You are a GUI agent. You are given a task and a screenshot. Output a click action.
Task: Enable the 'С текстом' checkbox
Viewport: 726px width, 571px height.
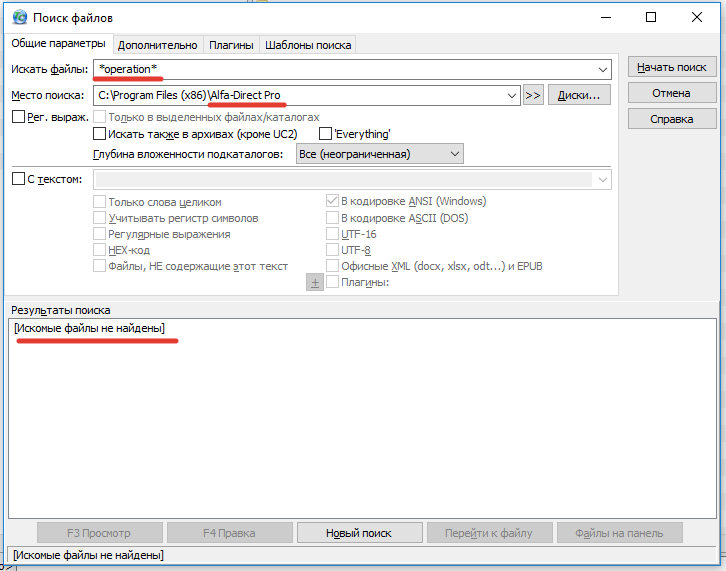pyautogui.click(x=18, y=179)
